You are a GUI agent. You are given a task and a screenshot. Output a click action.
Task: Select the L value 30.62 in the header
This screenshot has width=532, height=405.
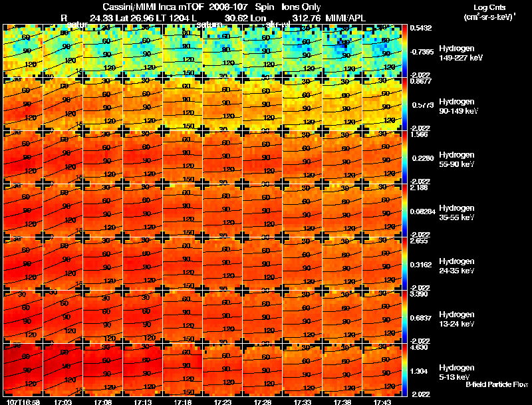pyautogui.click(x=236, y=18)
